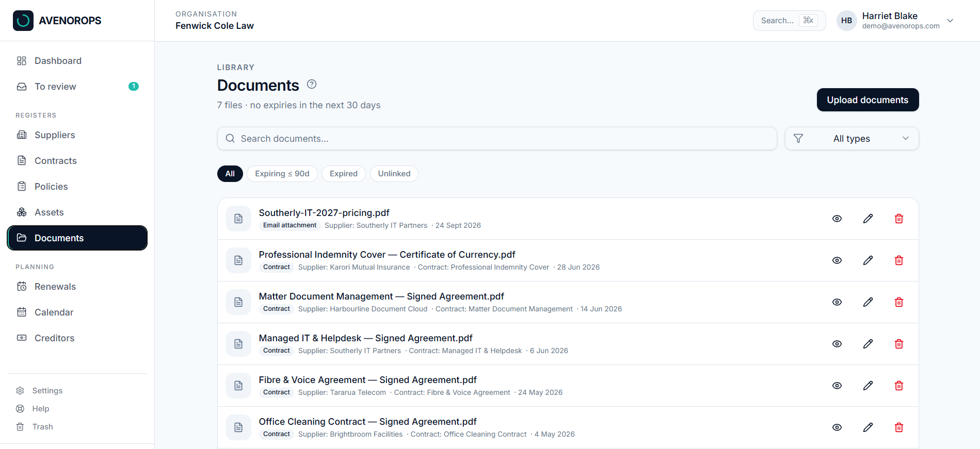This screenshot has height=449, width=980.
Task: Filter documents by Expired
Action: pyautogui.click(x=344, y=174)
